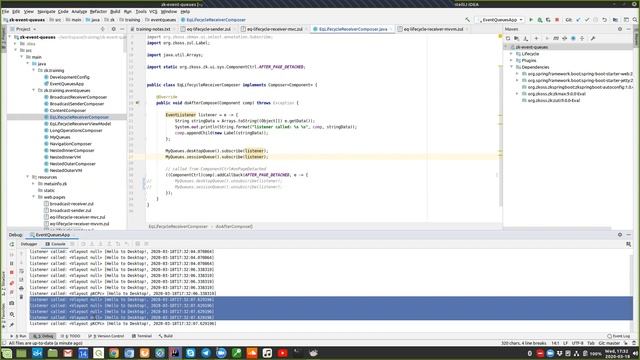Click the revert/rollback arrow in top toolbar
640x360 pixels.
pyautogui.click(x=604, y=20)
